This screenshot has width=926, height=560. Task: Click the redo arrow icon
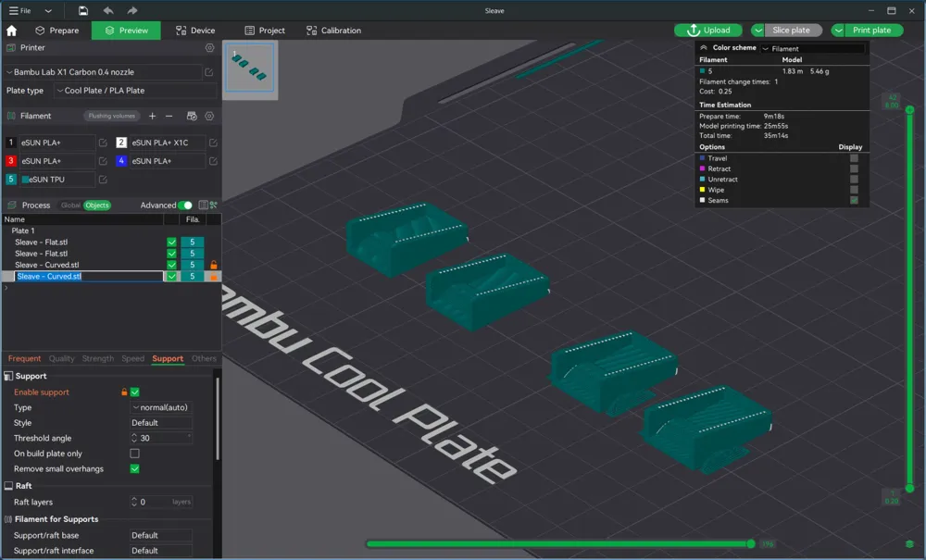[x=132, y=10]
